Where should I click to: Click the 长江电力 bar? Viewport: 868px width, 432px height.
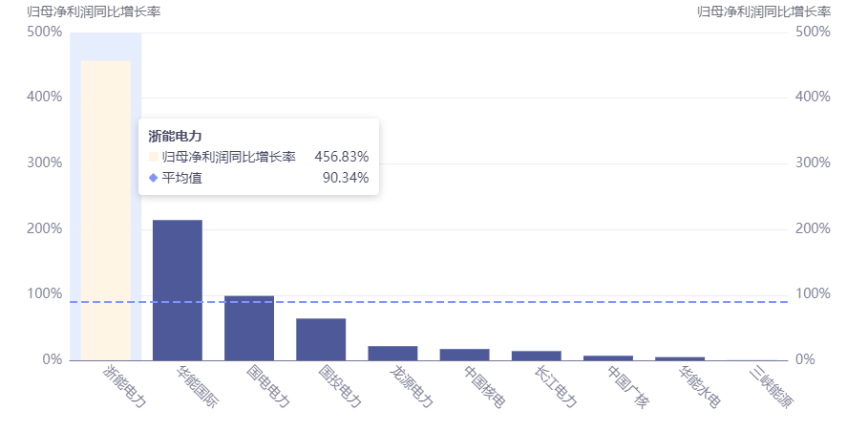tap(537, 356)
